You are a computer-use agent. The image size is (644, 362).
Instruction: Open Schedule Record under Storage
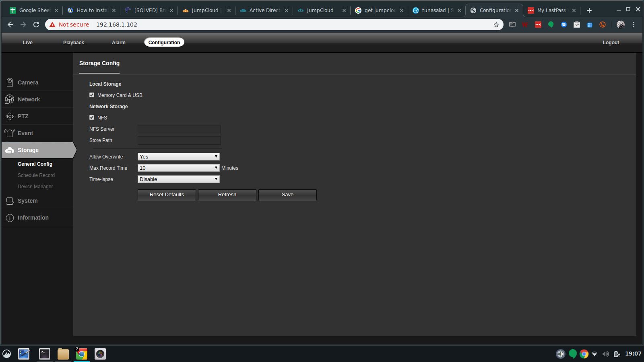(x=36, y=175)
